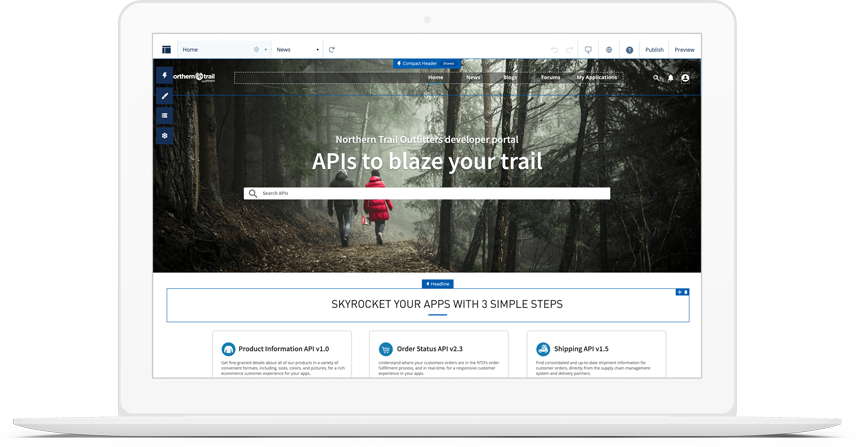Click the Northern Trail logo
This screenshot has height=447, width=857.
click(194, 77)
